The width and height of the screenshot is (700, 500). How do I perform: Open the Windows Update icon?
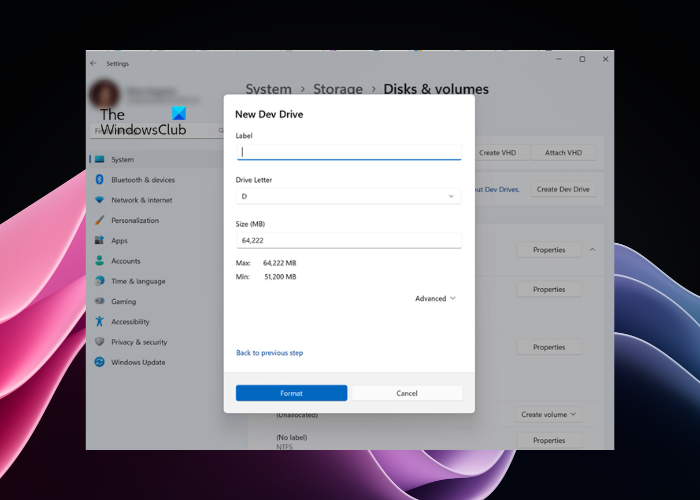(x=100, y=362)
